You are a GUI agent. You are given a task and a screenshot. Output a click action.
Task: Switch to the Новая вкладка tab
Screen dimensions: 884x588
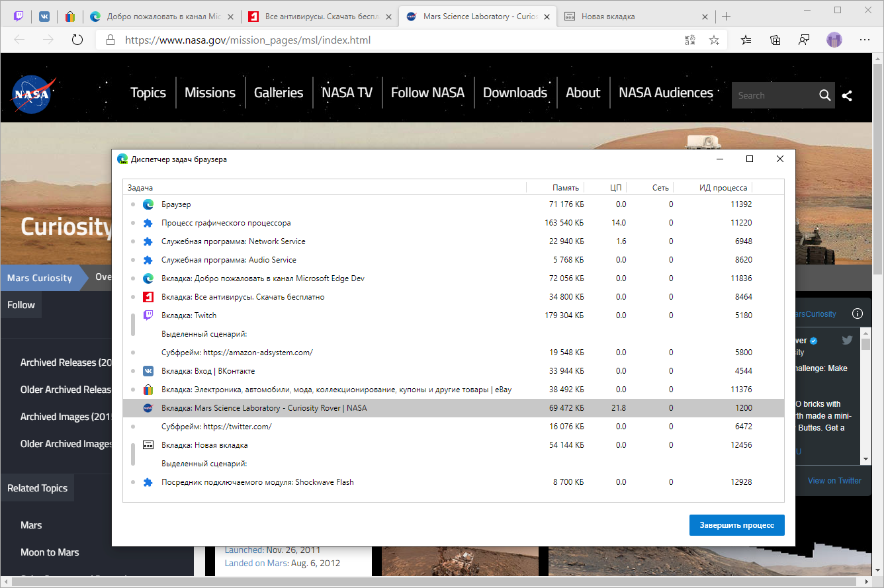(x=635, y=17)
